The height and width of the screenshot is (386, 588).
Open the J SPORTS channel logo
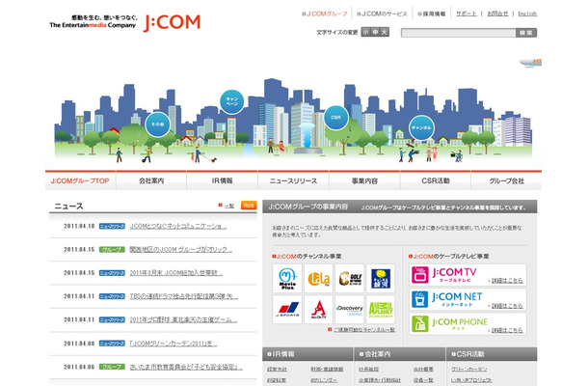[x=287, y=310]
